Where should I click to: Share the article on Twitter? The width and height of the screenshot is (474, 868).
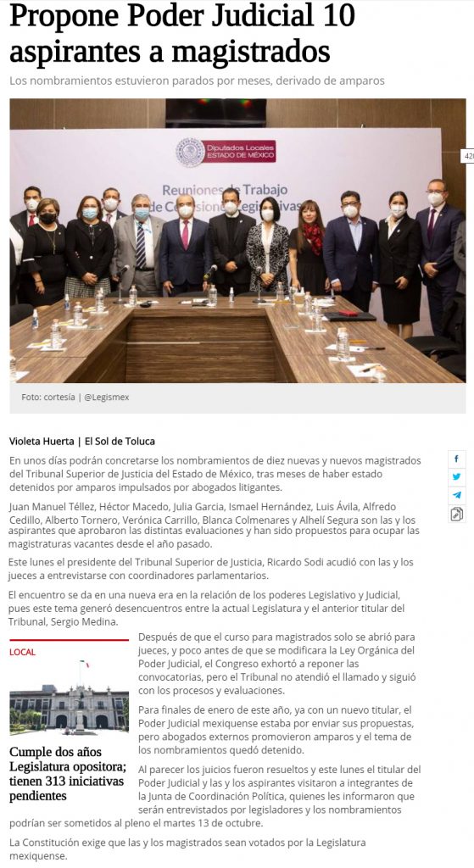tap(456, 476)
